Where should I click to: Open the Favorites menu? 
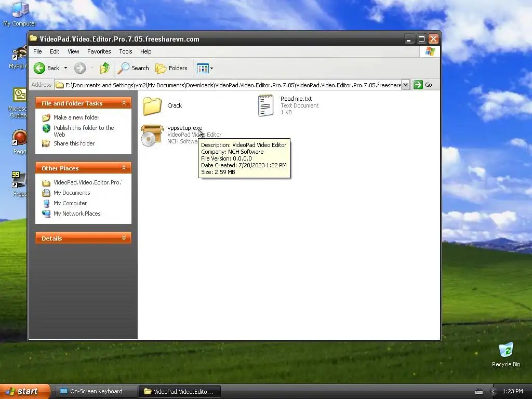(x=99, y=51)
